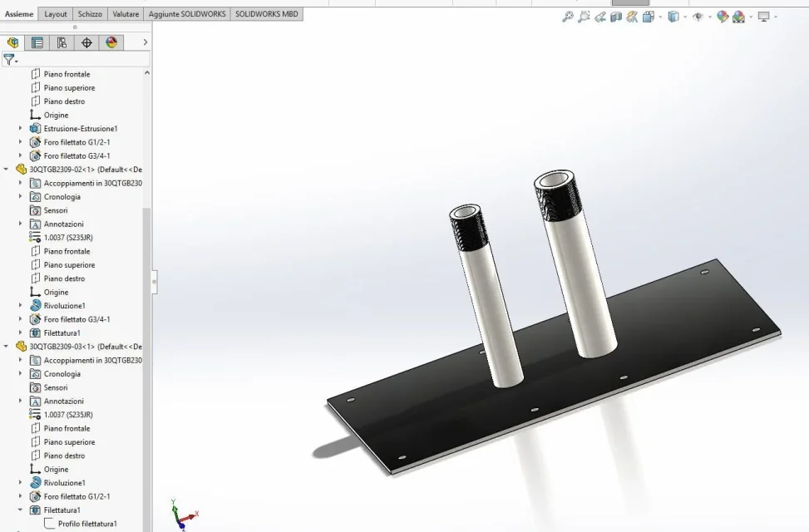Toggle the Hide/Show Items eye icon
The image size is (809, 532).
(698, 17)
